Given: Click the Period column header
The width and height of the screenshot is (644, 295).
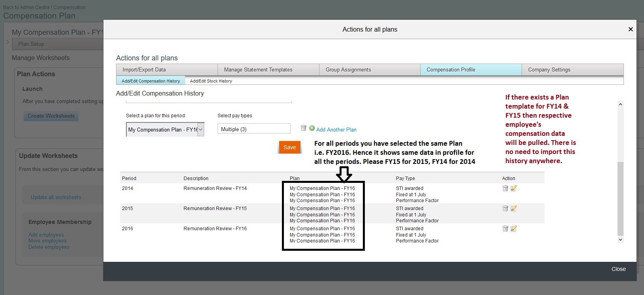Looking at the screenshot, I should click(x=129, y=179).
